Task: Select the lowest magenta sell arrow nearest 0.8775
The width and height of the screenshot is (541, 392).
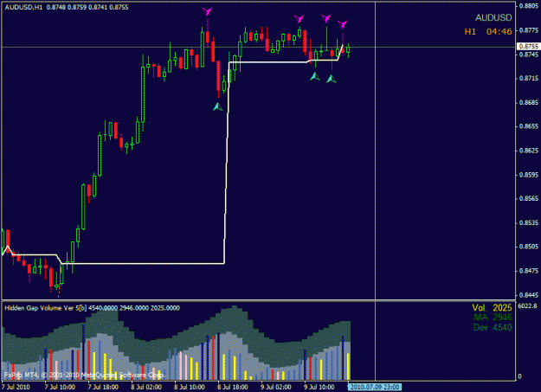Action: pos(342,24)
